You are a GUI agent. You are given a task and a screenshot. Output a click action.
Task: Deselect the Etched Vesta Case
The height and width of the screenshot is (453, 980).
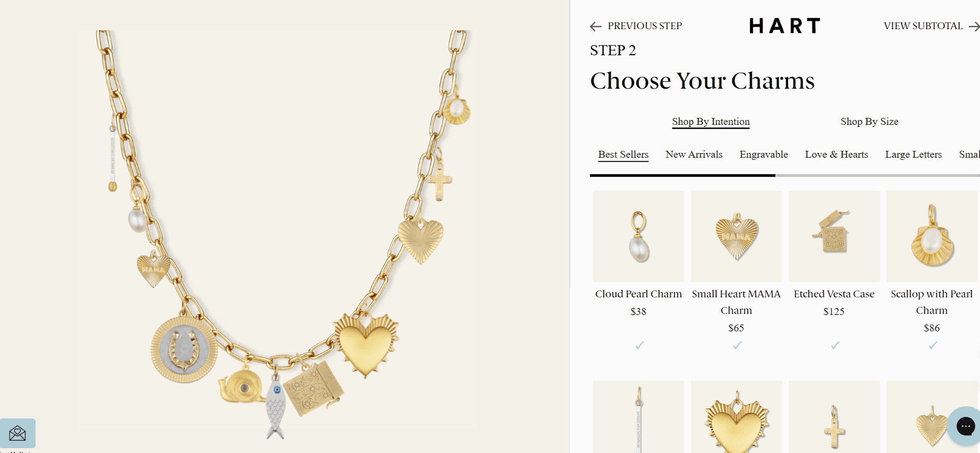[834, 345]
